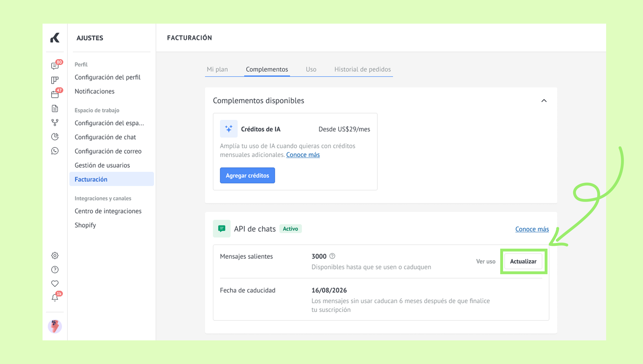Collapse the Complementos disponibles section
Image resolution: width=643 pixels, height=364 pixels.
click(544, 100)
